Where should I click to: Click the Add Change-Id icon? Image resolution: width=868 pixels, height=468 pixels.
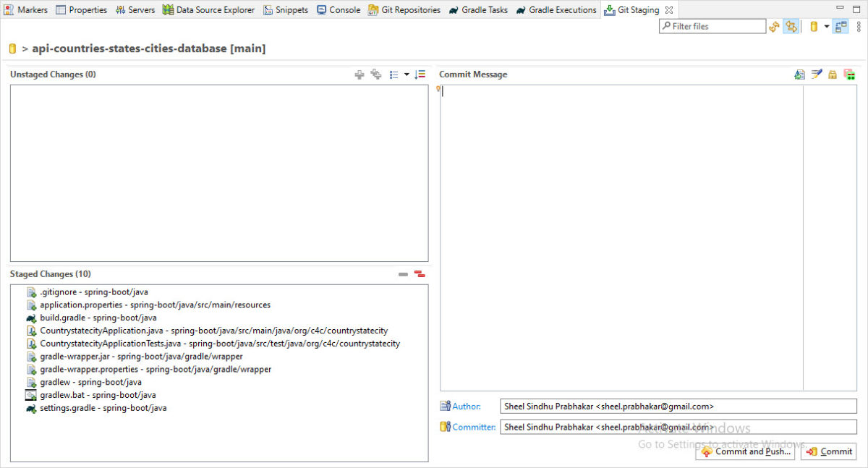pos(849,75)
